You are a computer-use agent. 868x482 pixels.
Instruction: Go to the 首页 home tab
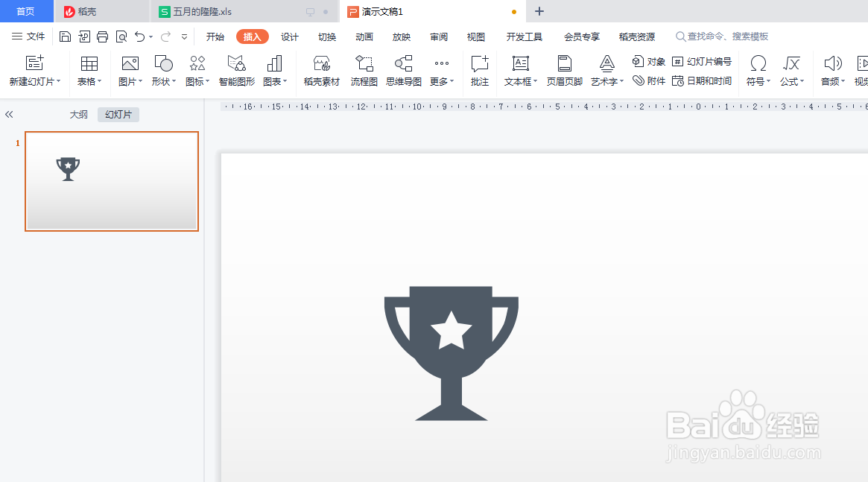coord(26,11)
